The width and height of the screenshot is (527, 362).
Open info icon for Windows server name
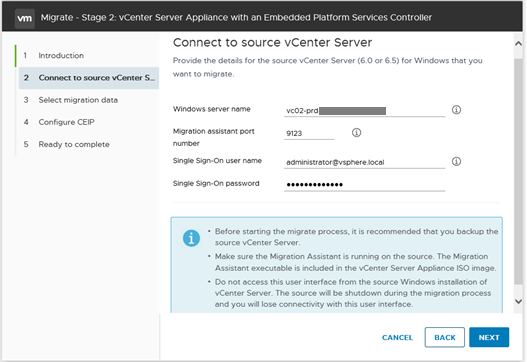(x=456, y=110)
